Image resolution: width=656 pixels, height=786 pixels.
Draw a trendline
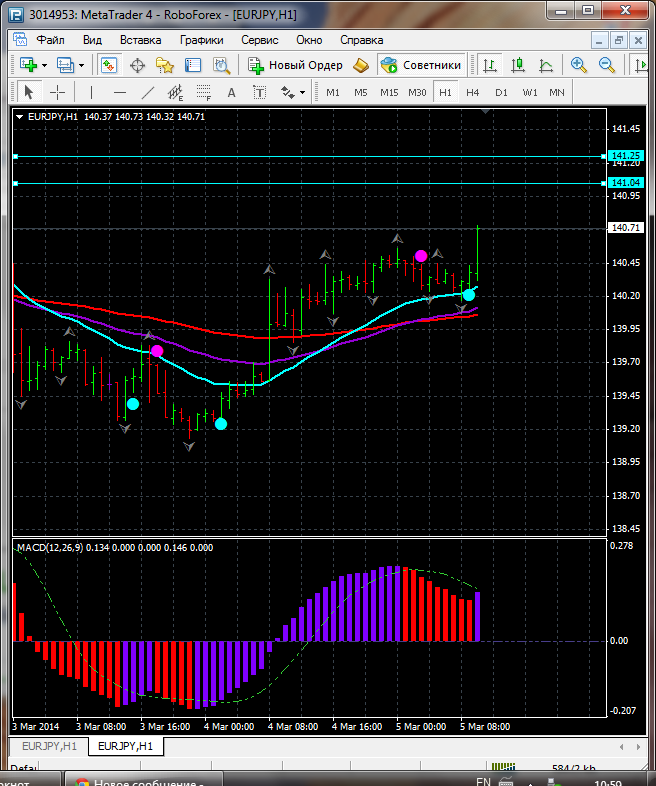click(148, 92)
